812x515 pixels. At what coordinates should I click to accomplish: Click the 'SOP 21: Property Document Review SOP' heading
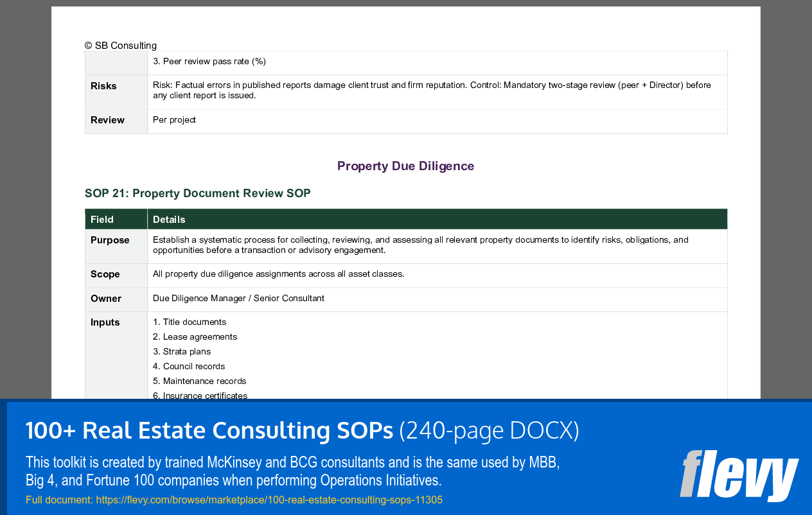click(x=197, y=193)
